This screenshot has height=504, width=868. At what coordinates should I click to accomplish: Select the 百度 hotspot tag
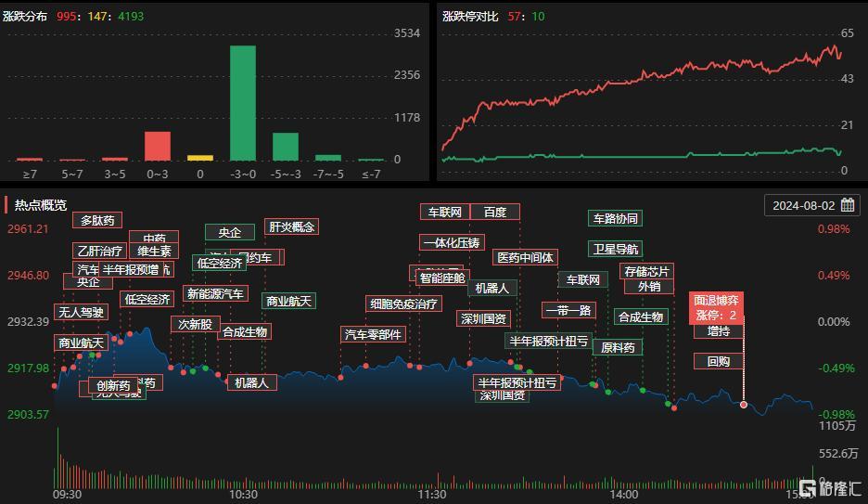point(495,213)
